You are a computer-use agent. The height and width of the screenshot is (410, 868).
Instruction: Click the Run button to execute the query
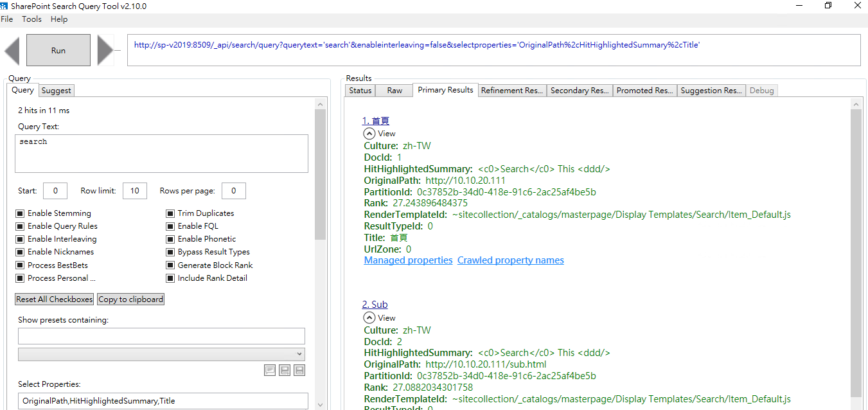pyautogui.click(x=58, y=49)
